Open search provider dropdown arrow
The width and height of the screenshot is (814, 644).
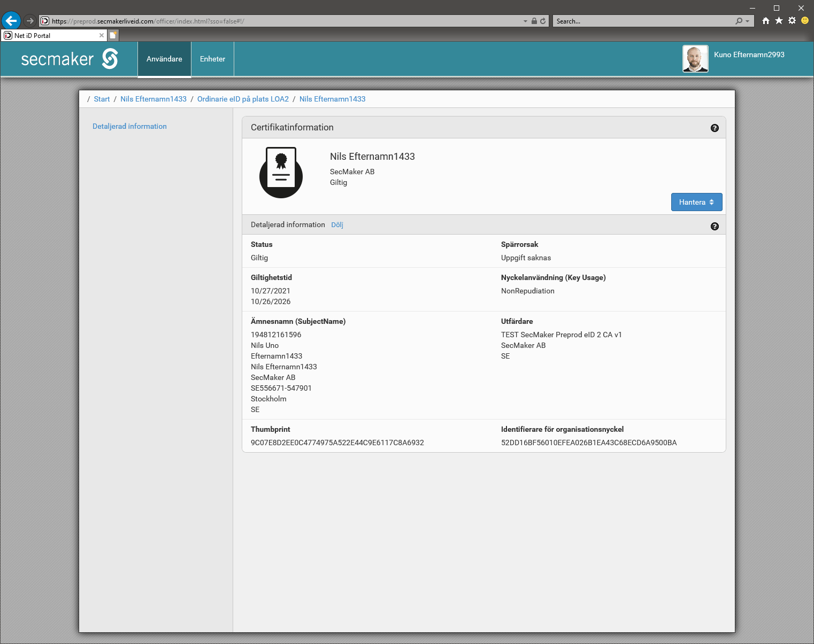click(x=747, y=21)
